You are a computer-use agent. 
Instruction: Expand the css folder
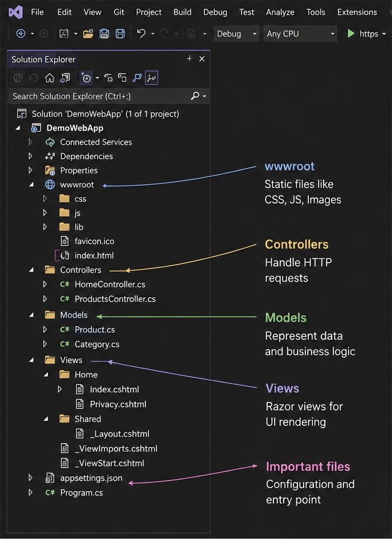[45, 198]
